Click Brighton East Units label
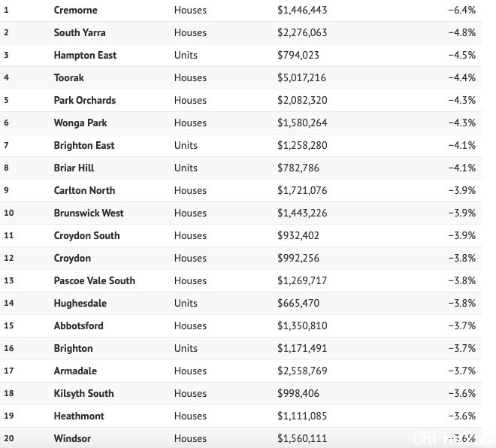The width and height of the screenshot is (496, 448). click(x=186, y=145)
